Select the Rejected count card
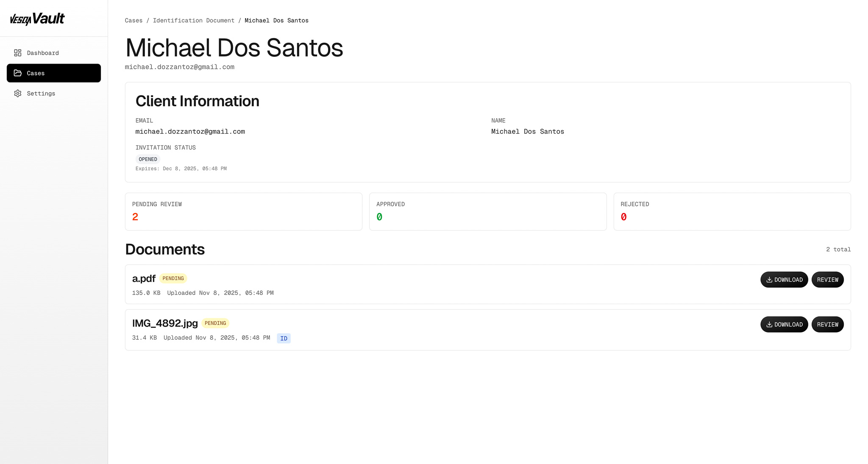 [x=732, y=212]
